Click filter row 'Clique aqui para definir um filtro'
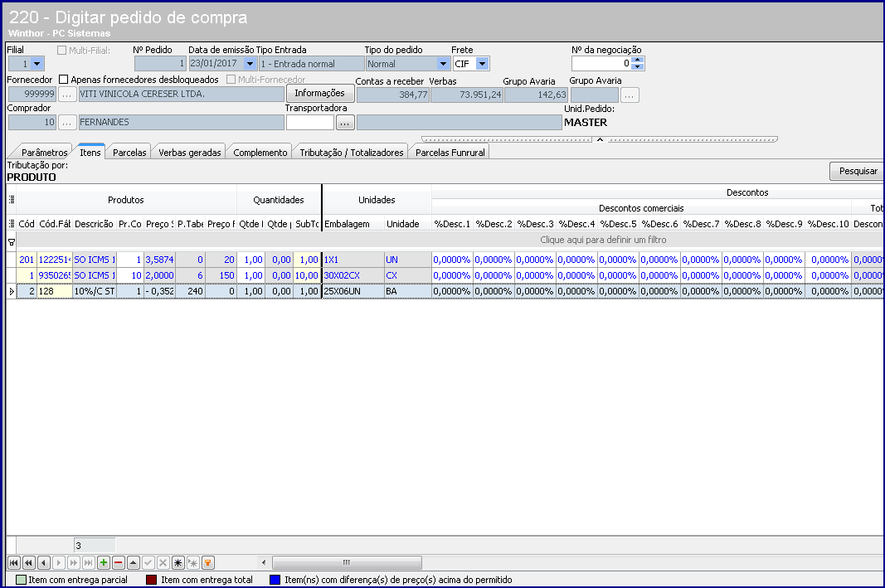This screenshot has width=885, height=588. coord(603,240)
